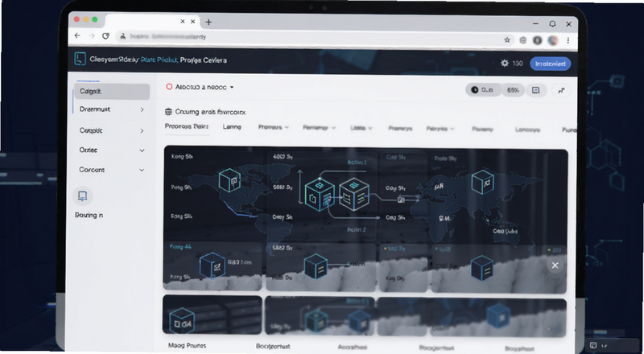Open the browser three-dot menu

pos(568,40)
